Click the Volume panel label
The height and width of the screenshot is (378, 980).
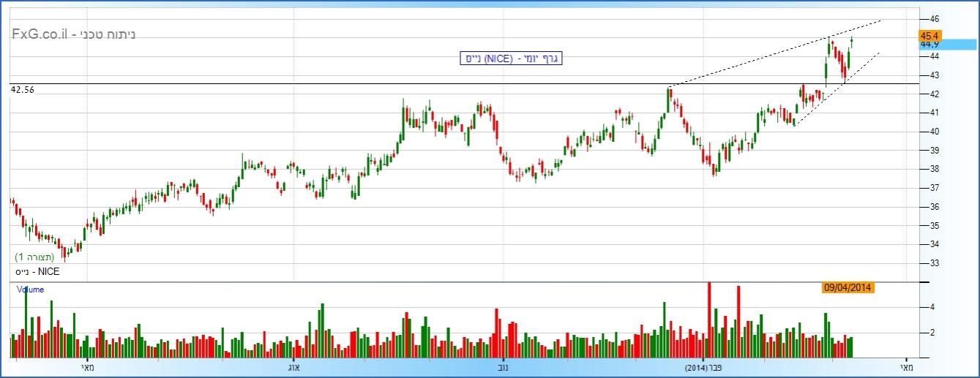(31, 290)
